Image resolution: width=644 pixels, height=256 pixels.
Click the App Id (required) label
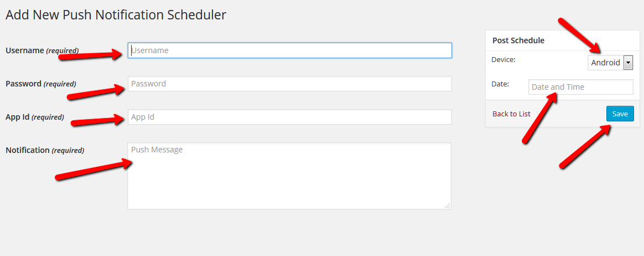coord(34,117)
